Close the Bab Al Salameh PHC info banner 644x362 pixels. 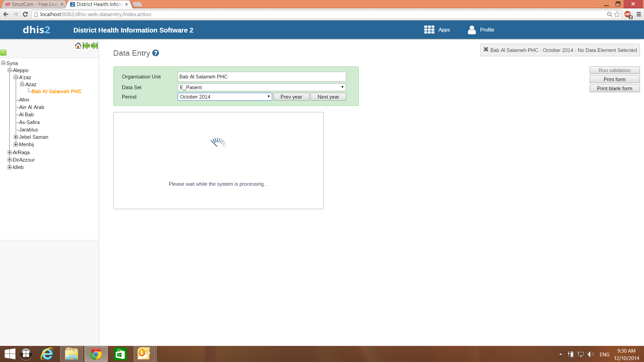[x=486, y=50]
